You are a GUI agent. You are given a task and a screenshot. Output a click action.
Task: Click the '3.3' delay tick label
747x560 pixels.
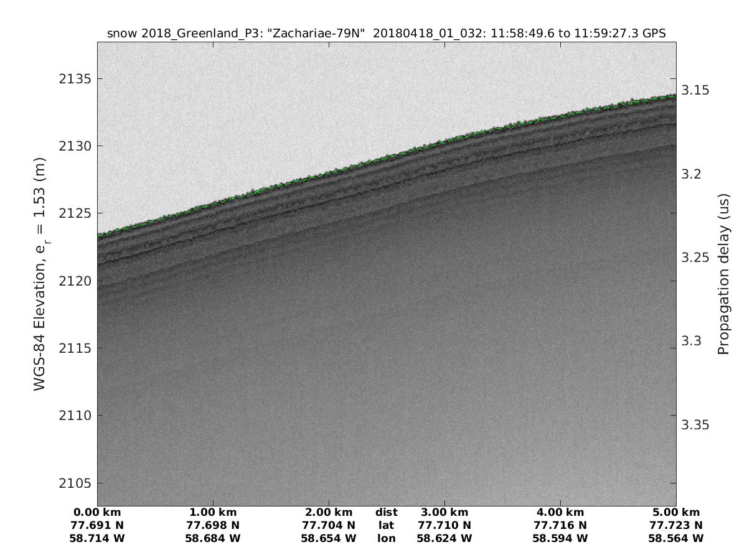[692, 341]
